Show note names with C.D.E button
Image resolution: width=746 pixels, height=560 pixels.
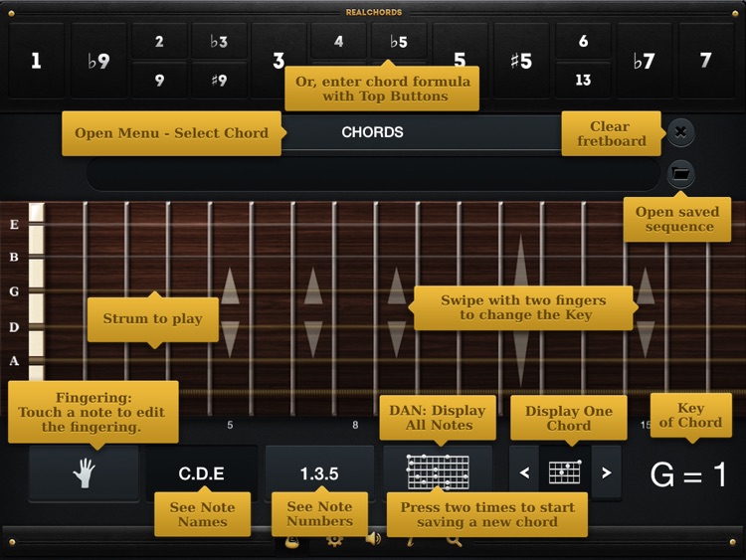tap(201, 472)
